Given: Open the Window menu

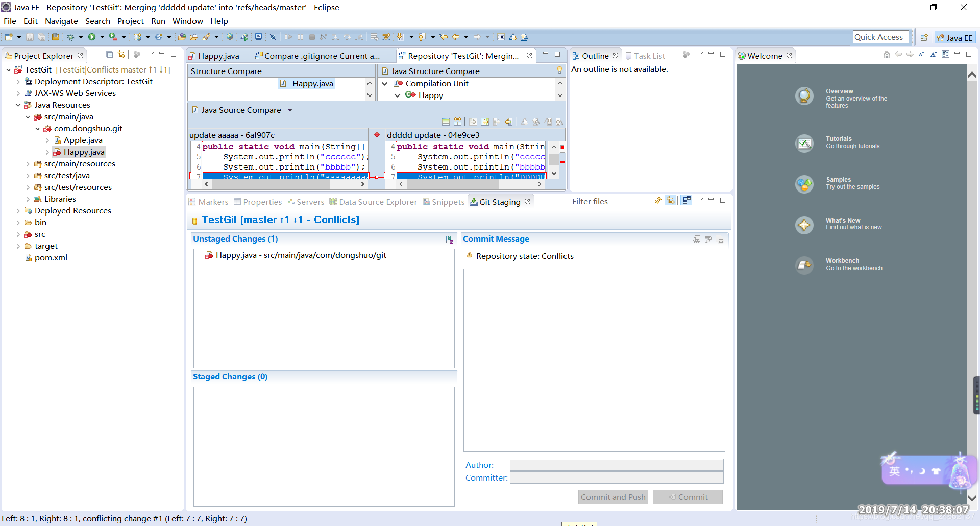Looking at the screenshot, I should click(x=188, y=21).
